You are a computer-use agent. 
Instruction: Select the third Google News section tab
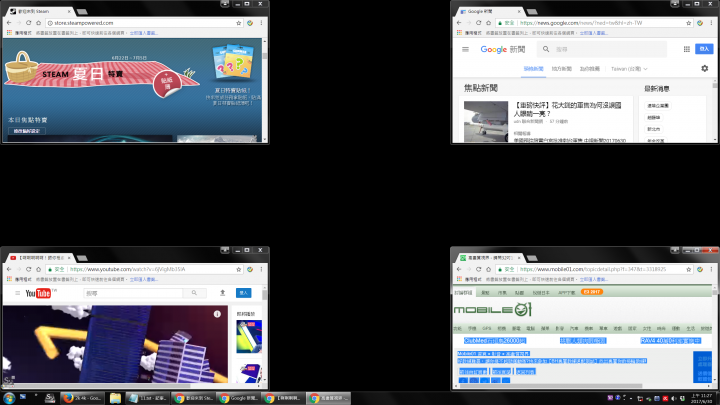pyautogui.click(x=590, y=69)
